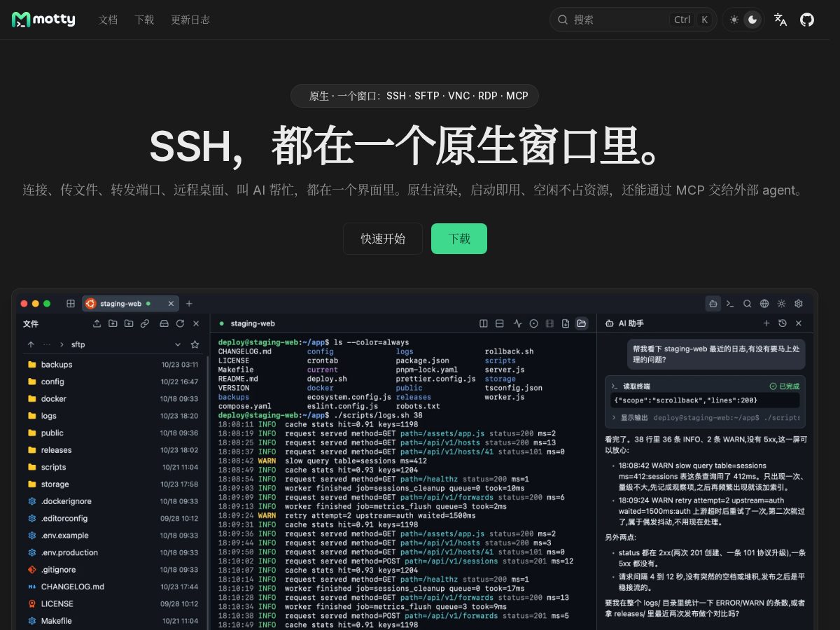The height and width of the screenshot is (630, 840).
Task: Switch to dark theme moon toggle
Action: [x=752, y=20]
